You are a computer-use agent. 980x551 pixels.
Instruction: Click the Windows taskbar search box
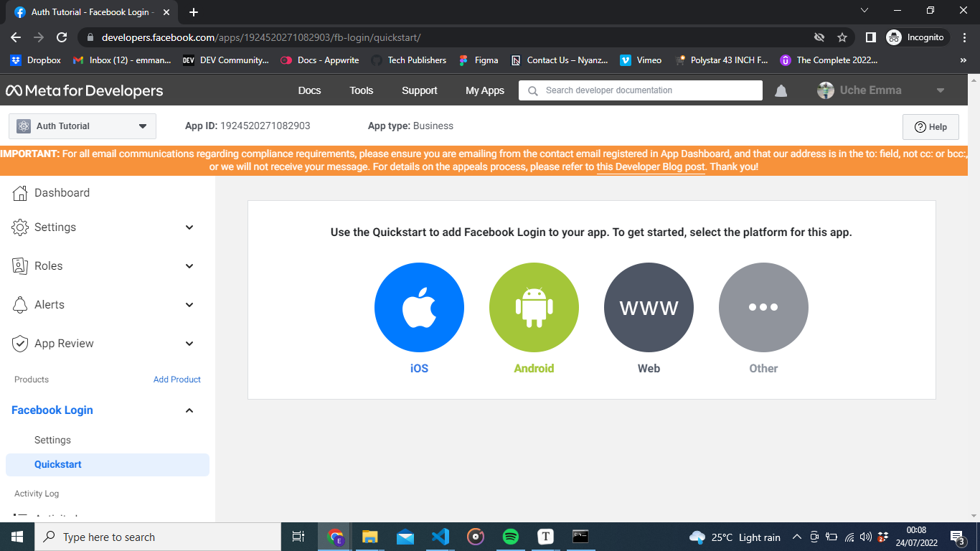click(x=158, y=537)
